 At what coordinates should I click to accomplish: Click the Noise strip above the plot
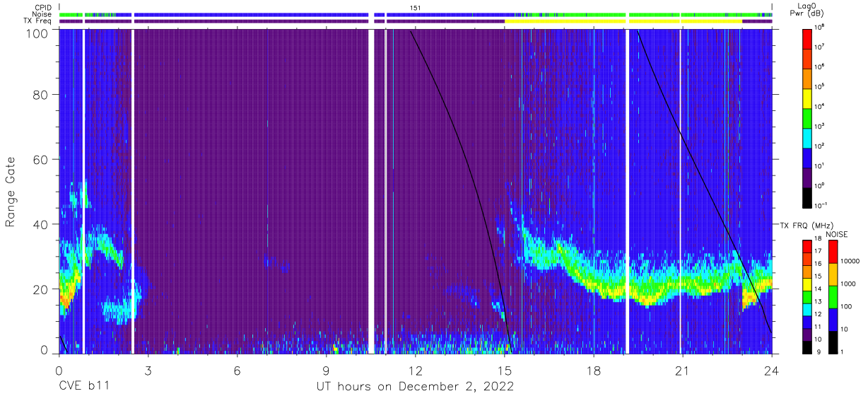pyautogui.click(x=416, y=14)
